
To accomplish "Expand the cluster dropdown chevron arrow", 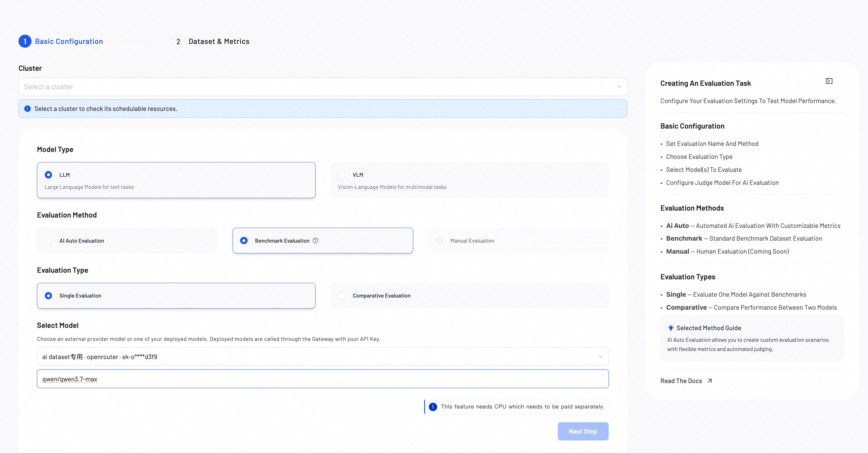I will tap(619, 87).
